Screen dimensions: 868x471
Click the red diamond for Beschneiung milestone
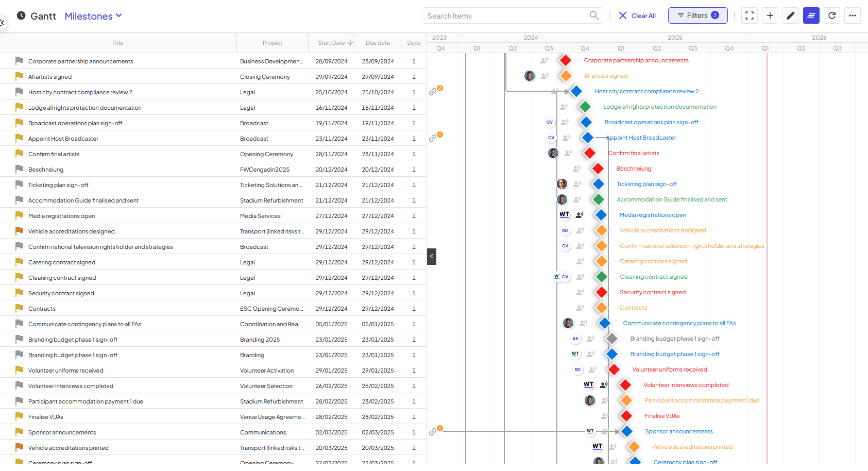(x=598, y=169)
